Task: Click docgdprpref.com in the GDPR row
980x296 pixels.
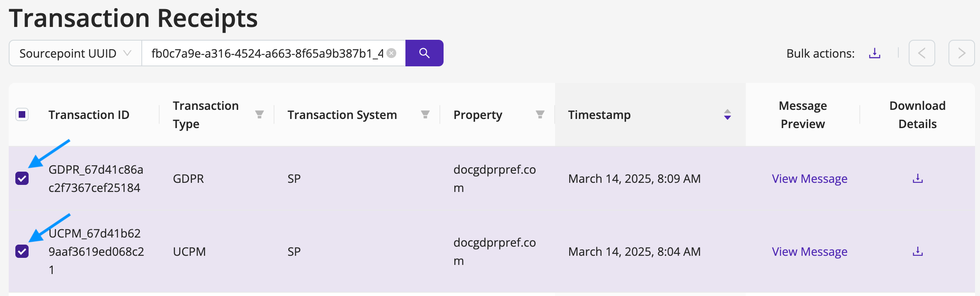Action: (495, 179)
